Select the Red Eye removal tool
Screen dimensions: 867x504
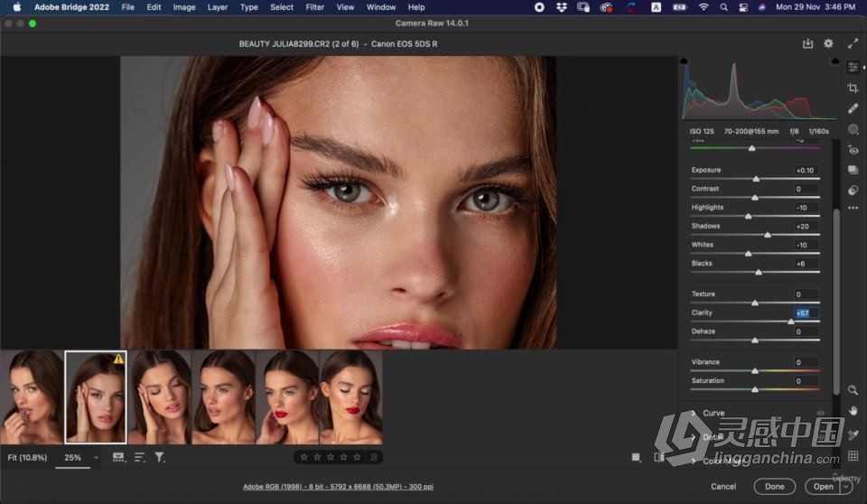pyautogui.click(x=853, y=149)
